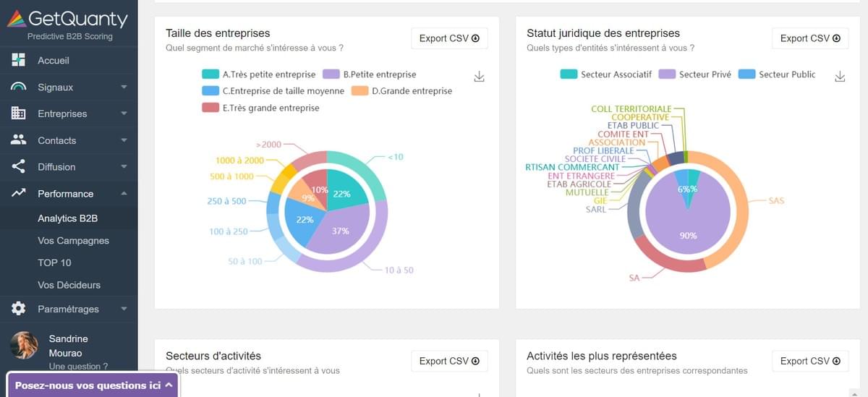Toggle the D.Grande entreprise legend series
The height and width of the screenshot is (397, 868).
pyautogui.click(x=359, y=91)
